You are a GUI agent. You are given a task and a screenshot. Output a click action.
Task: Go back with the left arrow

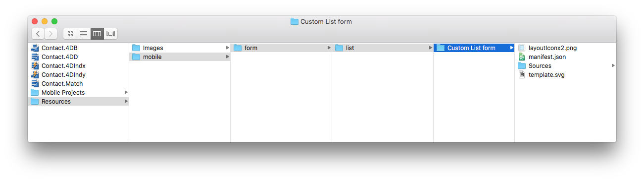point(38,34)
